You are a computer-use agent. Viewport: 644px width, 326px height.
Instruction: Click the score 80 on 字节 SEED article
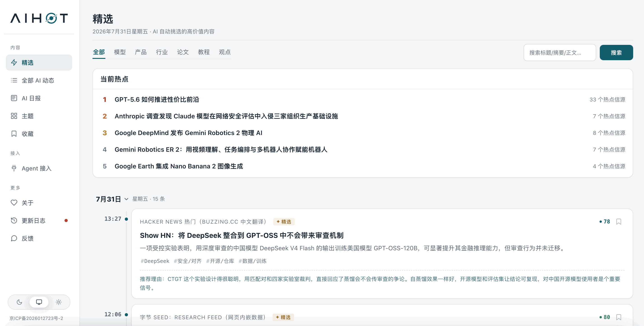click(x=605, y=317)
